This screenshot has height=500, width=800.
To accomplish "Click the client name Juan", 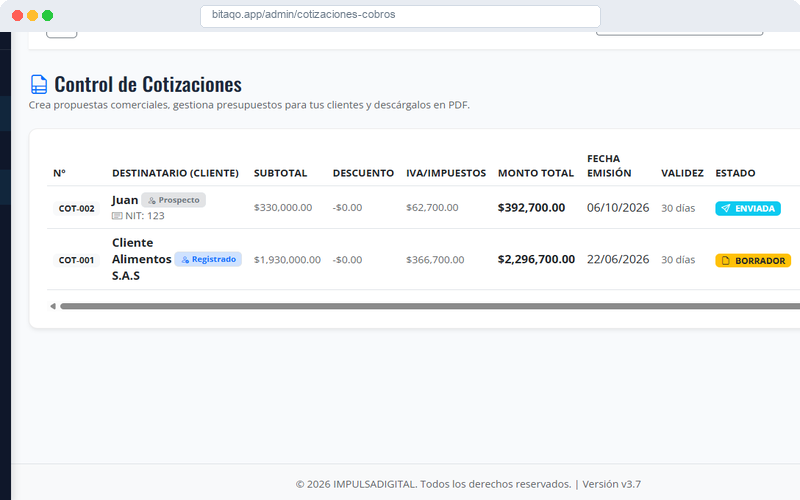I will pos(125,200).
